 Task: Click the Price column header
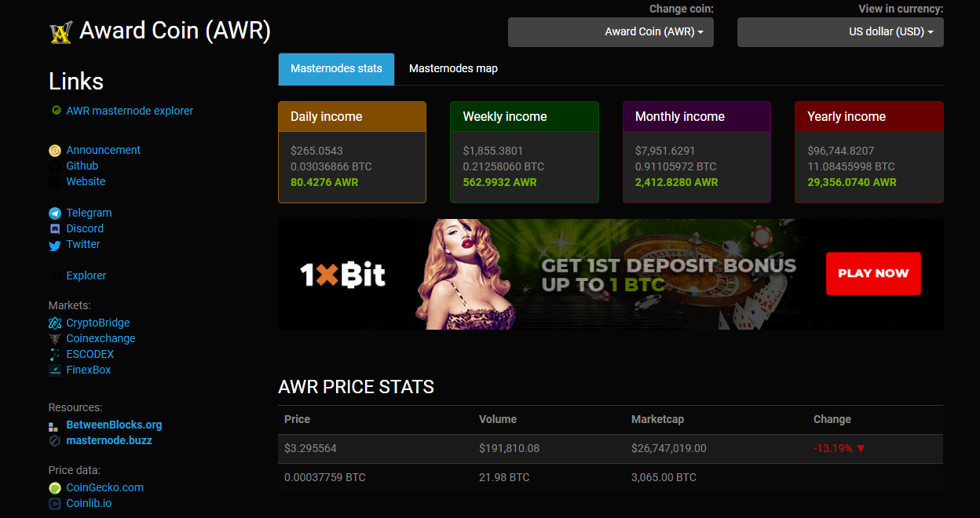(298, 419)
